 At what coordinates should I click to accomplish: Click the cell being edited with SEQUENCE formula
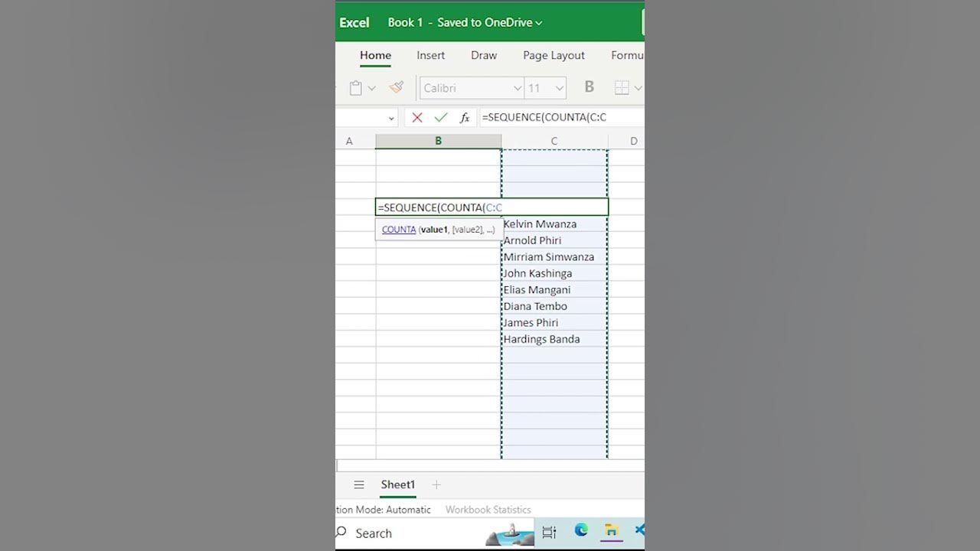[x=492, y=207]
